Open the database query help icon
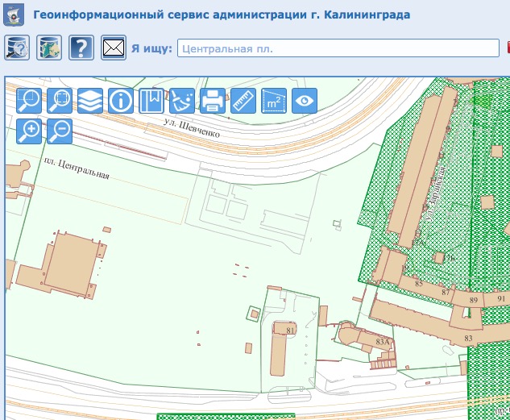Screen dimensions: 510x420 pos(17,48)
